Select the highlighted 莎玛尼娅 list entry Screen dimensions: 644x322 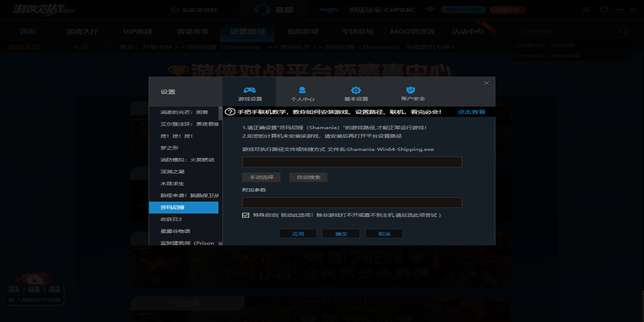pyautogui.click(x=184, y=207)
